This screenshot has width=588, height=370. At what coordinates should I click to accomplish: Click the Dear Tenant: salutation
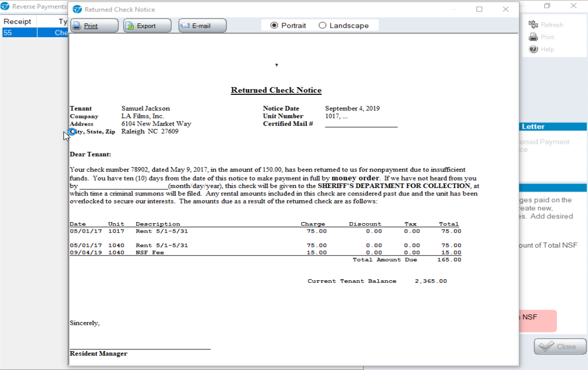tap(90, 154)
